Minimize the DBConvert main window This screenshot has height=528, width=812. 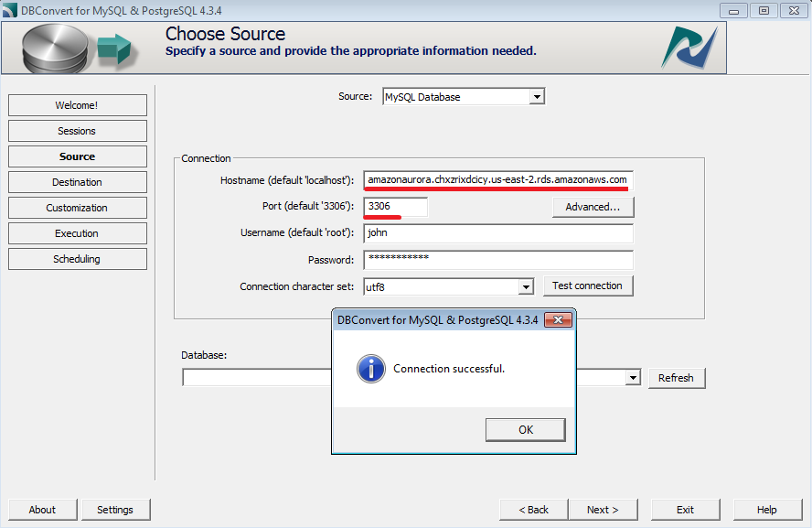coord(733,10)
